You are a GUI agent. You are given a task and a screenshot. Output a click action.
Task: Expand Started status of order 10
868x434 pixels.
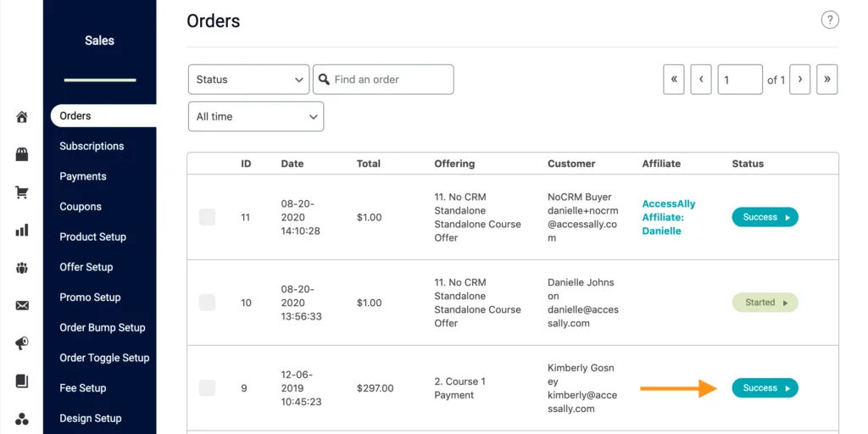click(x=765, y=303)
